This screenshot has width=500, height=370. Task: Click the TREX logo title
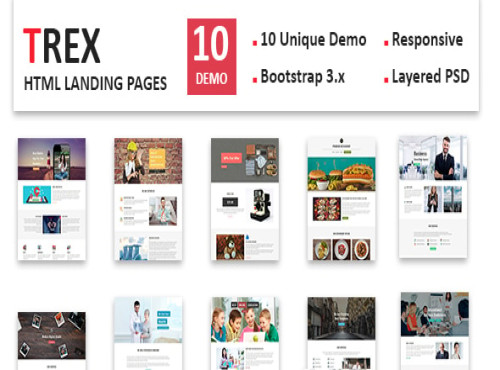click(x=62, y=46)
